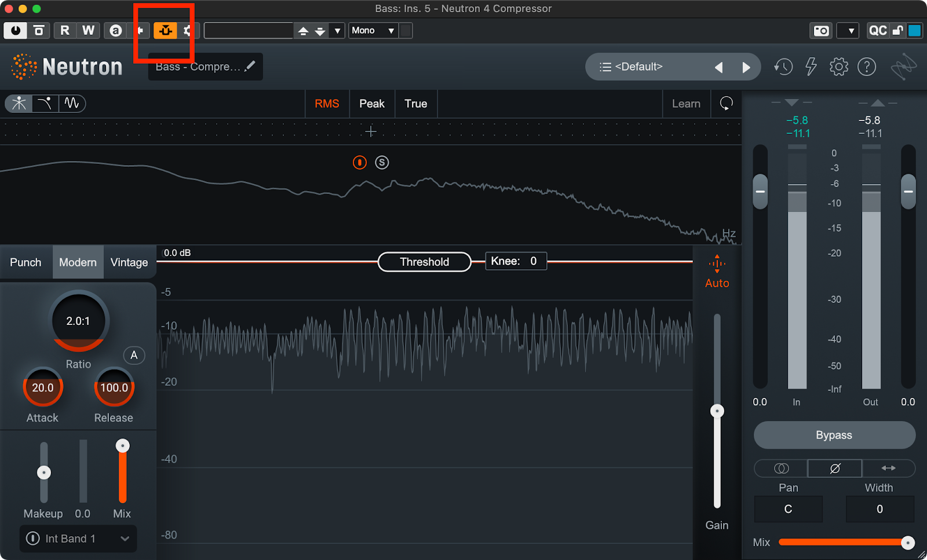The width and height of the screenshot is (927, 560).
Task: Toggle the plugin power button
Action: [x=15, y=30]
